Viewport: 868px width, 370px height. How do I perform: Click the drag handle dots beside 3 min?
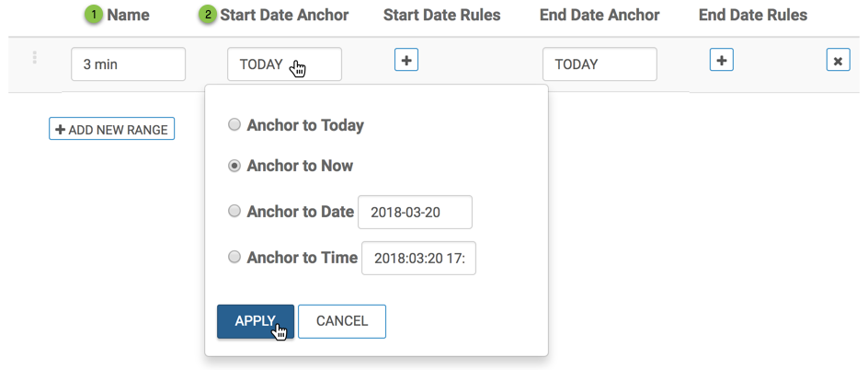(x=35, y=58)
